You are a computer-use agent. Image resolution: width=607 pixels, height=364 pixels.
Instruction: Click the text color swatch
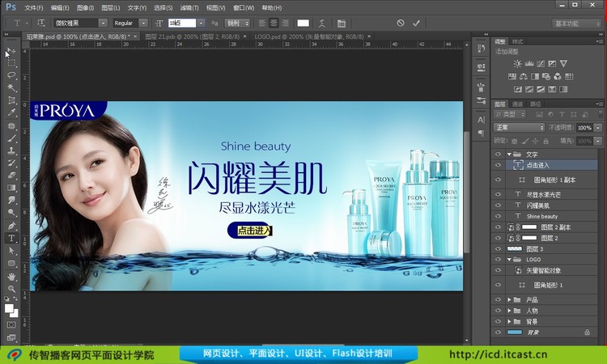(x=303, y=23)
